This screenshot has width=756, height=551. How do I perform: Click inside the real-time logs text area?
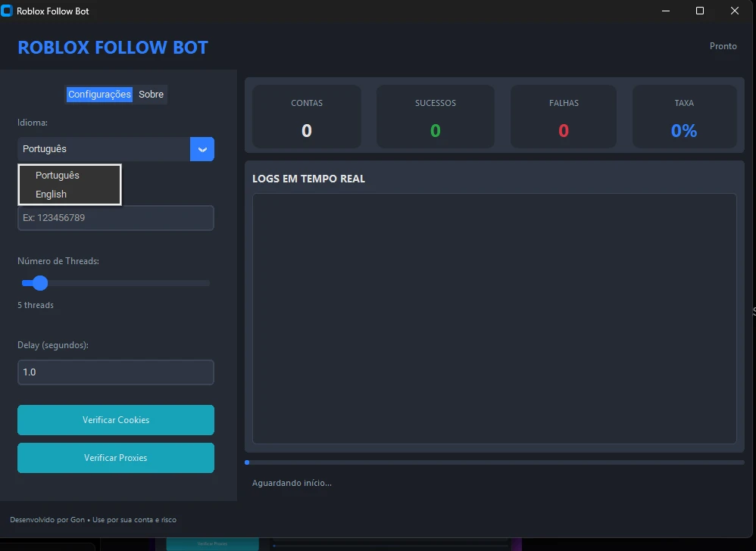tap(494, 318)
